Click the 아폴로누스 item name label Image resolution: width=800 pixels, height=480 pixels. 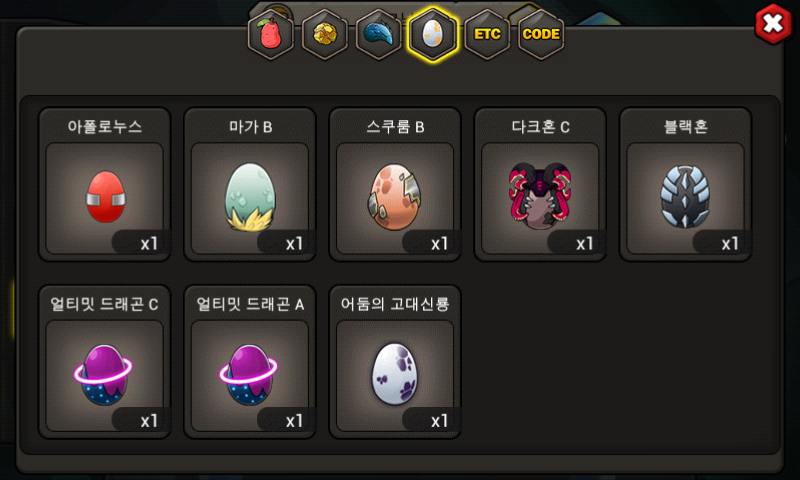tap(105, 127)
